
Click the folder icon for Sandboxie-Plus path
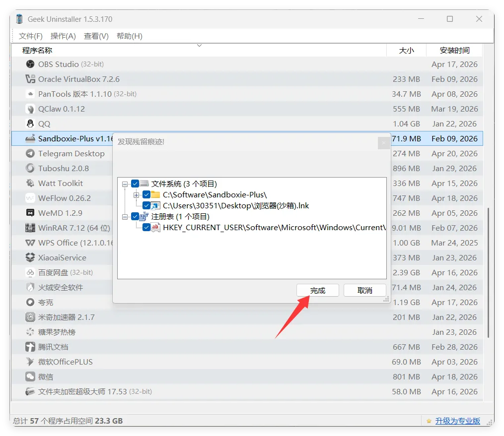(x=155, y=194)
